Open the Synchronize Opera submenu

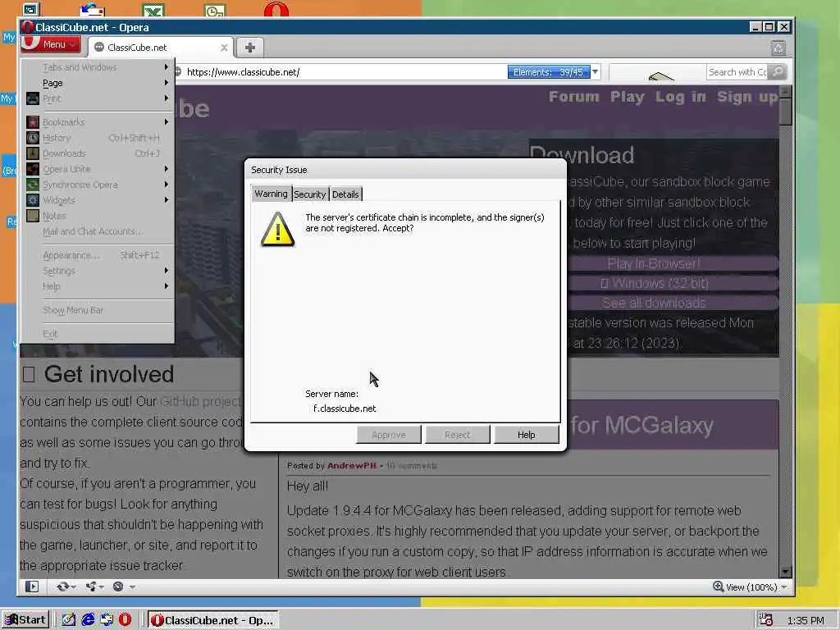(x=98, y=185)
